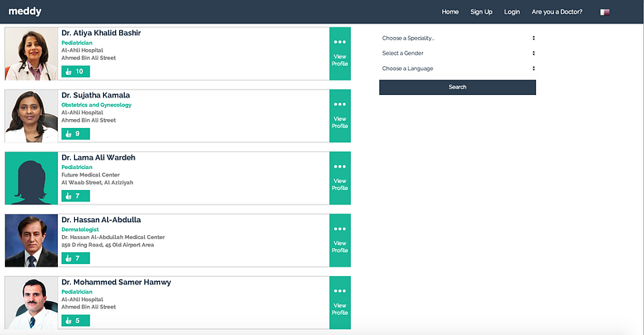Image resolution: width=644 pixels, height=335 pixels.
Task: Open Choose a Speciality dropdown
Action: tap(457, 38)
